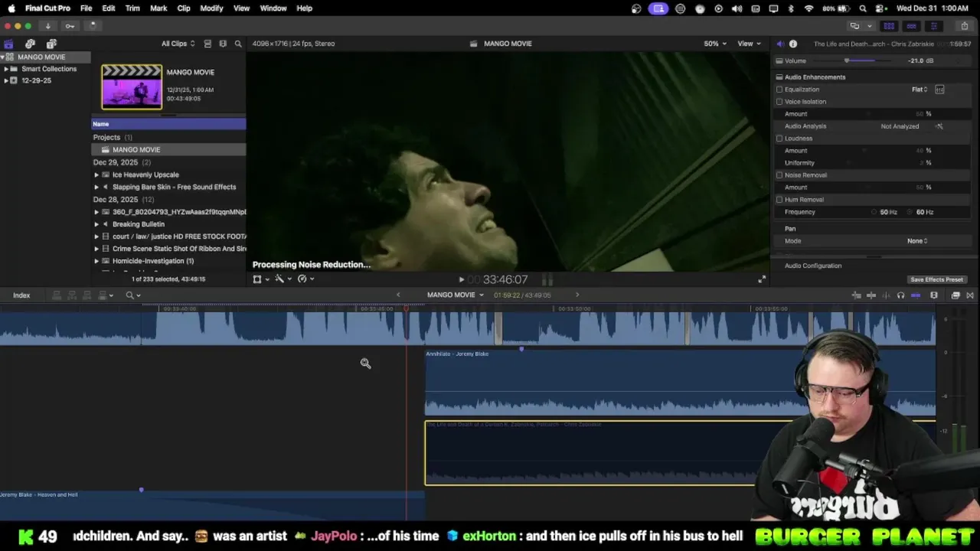Collapse the MANGO MOVIE library
The image size is (980, 551).
(x=3, y=57)
